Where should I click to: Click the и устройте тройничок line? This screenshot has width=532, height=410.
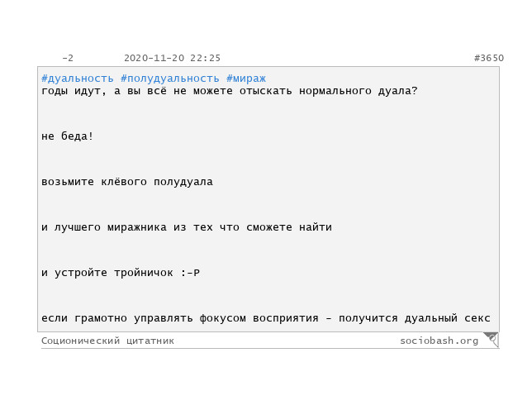pos(120,273)
